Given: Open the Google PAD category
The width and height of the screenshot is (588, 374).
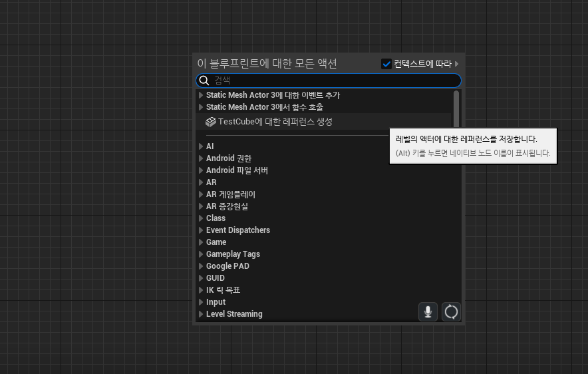Looking at the screenshot, I should click(227, 266).
